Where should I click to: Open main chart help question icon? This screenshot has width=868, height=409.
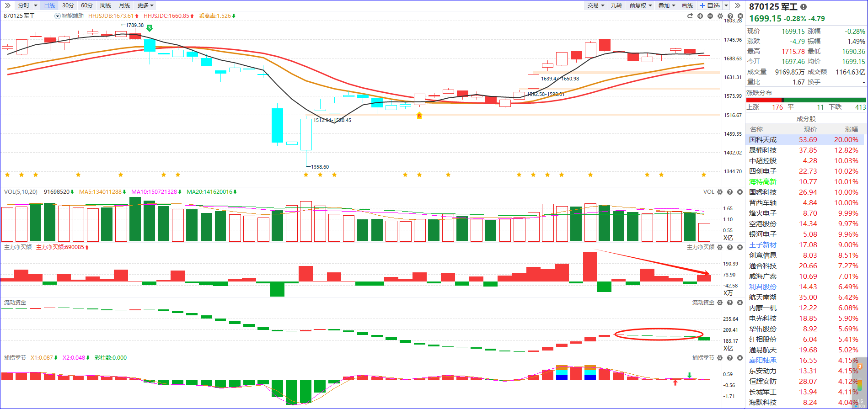(730, 16)
